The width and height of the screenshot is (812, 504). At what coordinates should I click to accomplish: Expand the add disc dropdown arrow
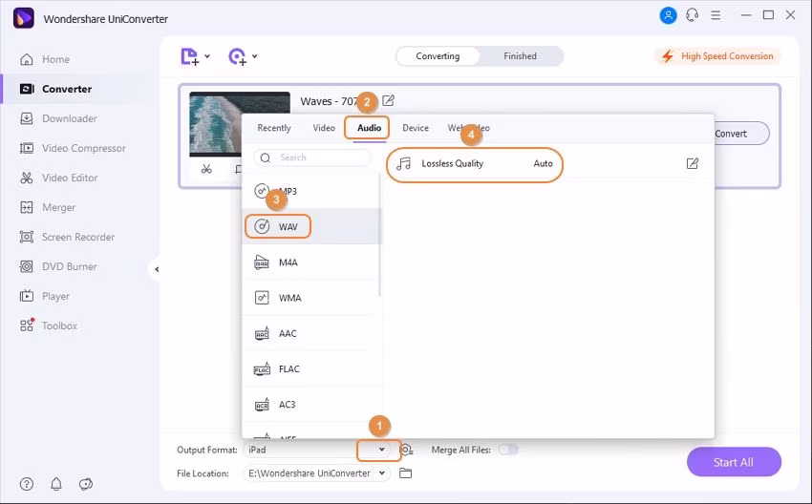click(255, 56)
